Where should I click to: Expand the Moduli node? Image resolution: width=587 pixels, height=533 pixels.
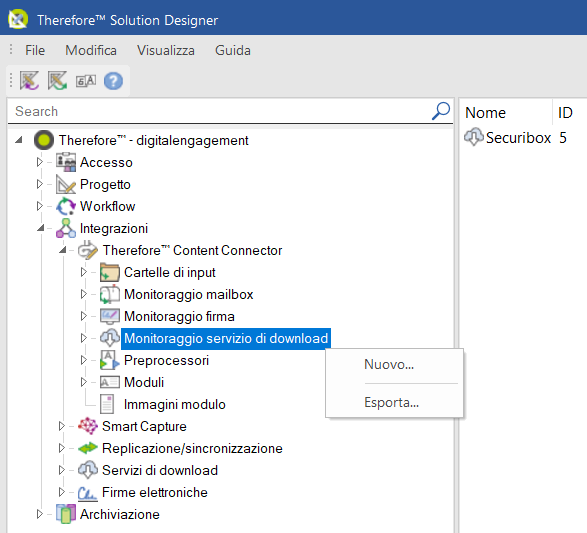(x=84, y=382)
